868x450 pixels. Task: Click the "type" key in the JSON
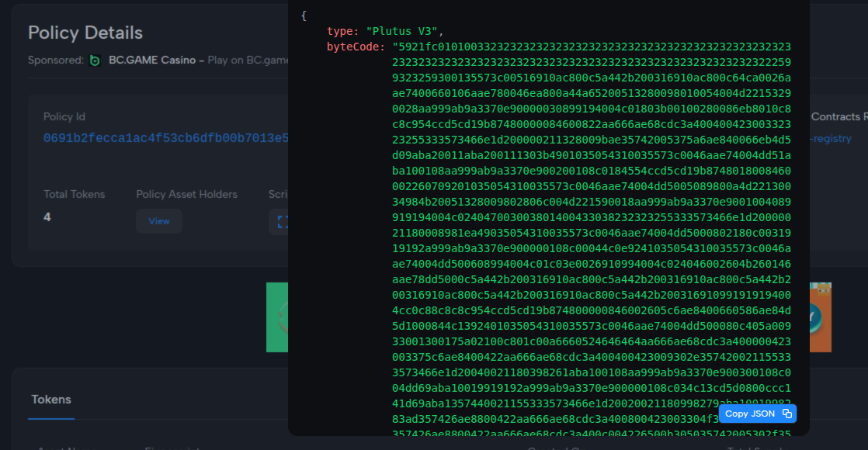click(x=340, y=31)
